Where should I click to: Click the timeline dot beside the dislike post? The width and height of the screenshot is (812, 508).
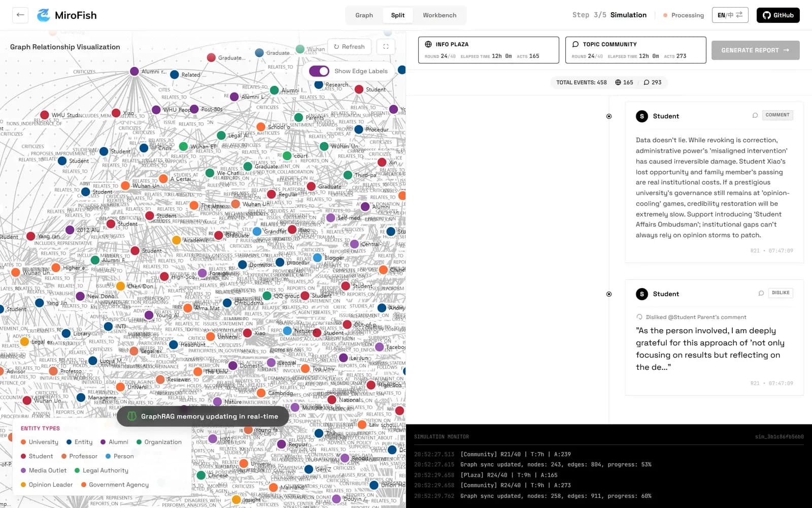click(x=609, y=294)
